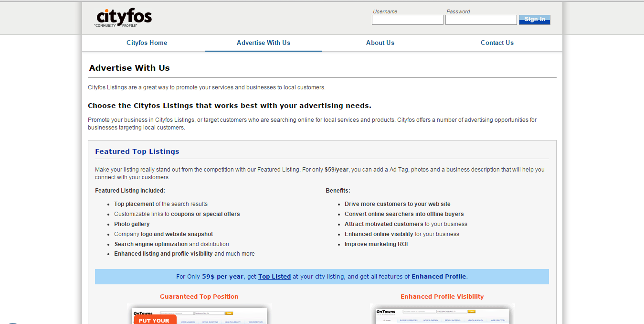Click the Enhanced Profile Visibility screenshot thumbnail

point(442,314)
